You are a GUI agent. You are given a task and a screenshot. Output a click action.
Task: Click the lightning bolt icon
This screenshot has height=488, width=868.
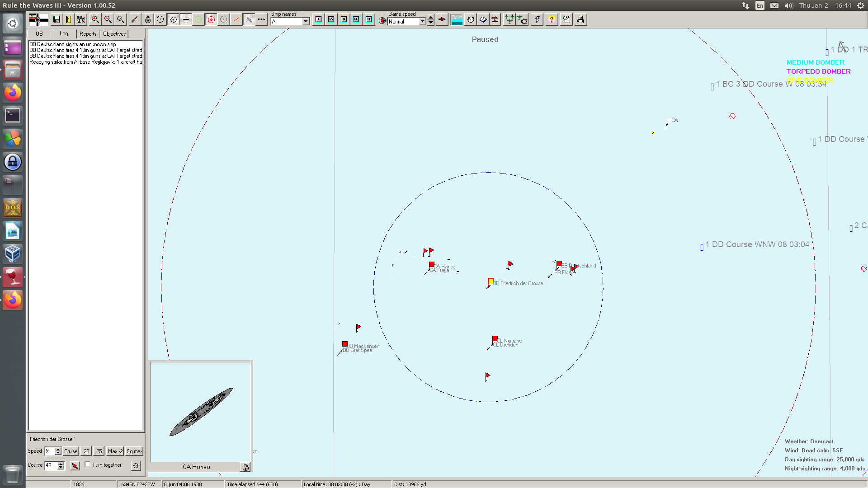tap(537, 19)
